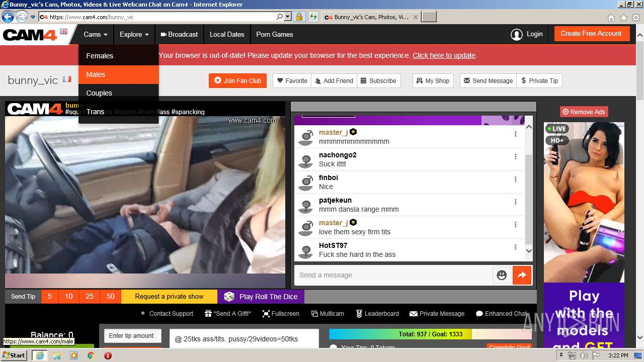This screenshot has width=644, height=362.
Task: Select Males from the Cams menu
Action: tap(119, 74)
